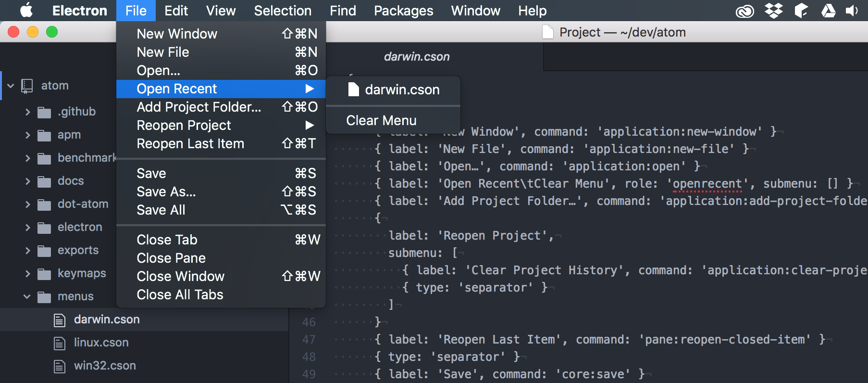Click the menus folder icon
This screenshot has height=383, width=868.
[x=44, y=297]
